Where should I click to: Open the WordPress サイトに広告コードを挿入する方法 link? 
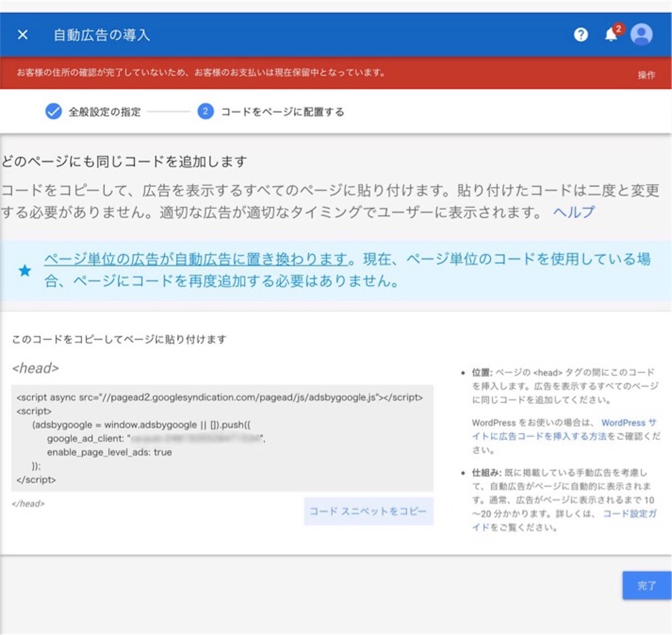[564, 429]
